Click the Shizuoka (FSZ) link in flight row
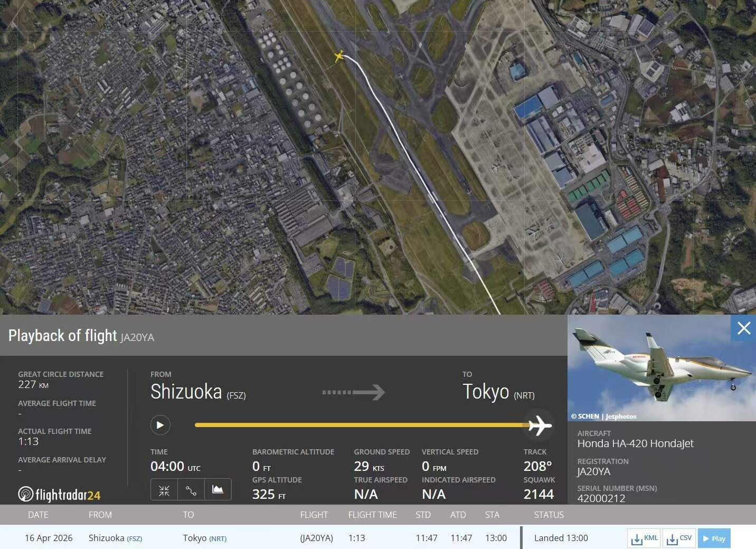Screen dimensions: 756x549 115,538
